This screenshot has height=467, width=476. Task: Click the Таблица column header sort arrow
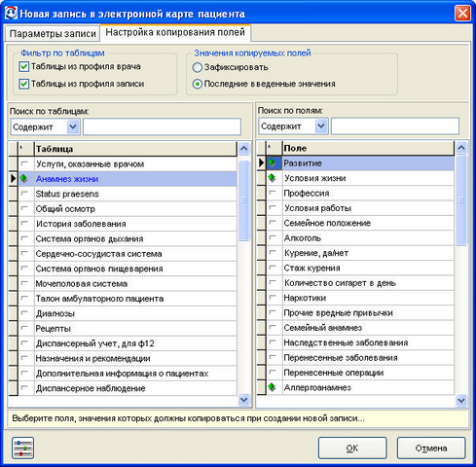pos(21,148)
